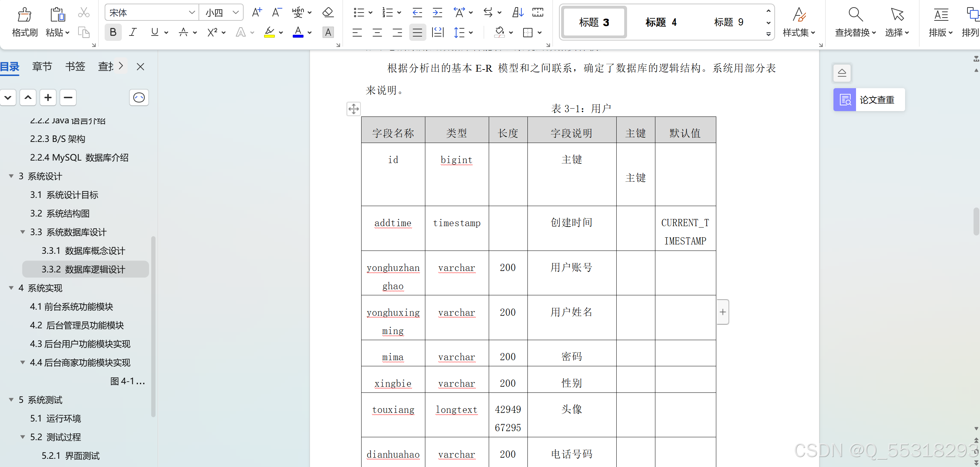The width and height of the screenshot is (980, 467).
Task: Toggle Italic formatting
Action: [x=133, y=32]
